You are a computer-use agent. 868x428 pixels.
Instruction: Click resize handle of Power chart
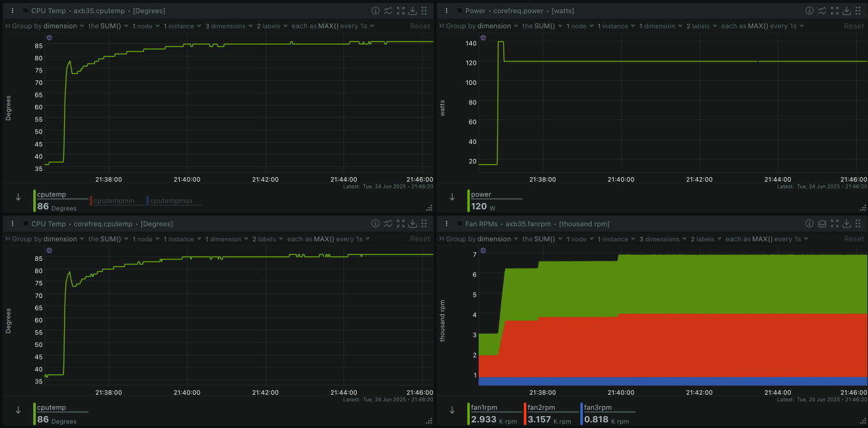click(863, 207)
